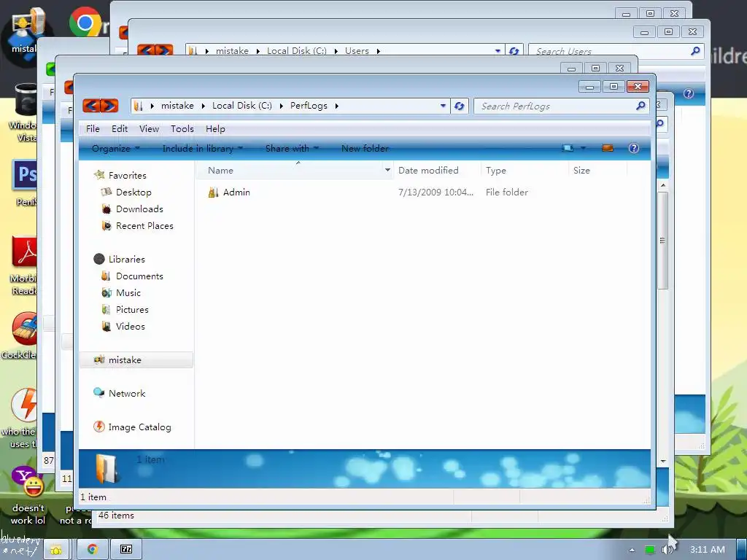Image resolution: width=747 pixels, height=560 pixels.
Task: Go forward in the PerfLogs window
Action: coord(109,105)
